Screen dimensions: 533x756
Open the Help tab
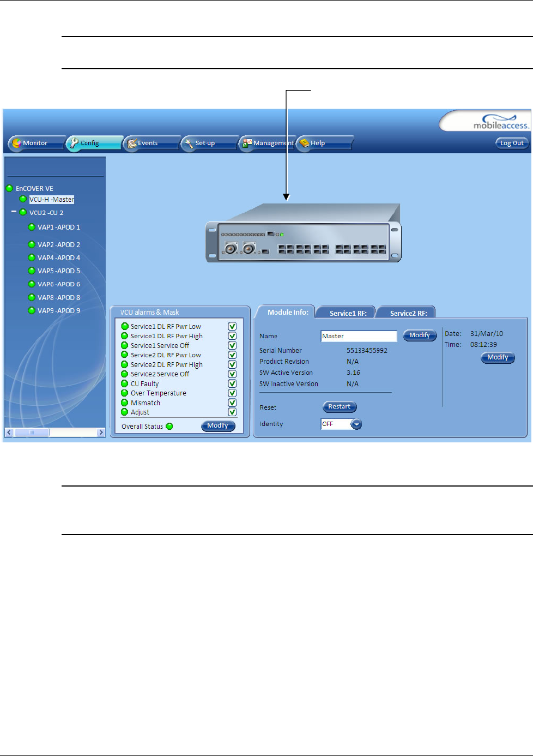point(325,143)
